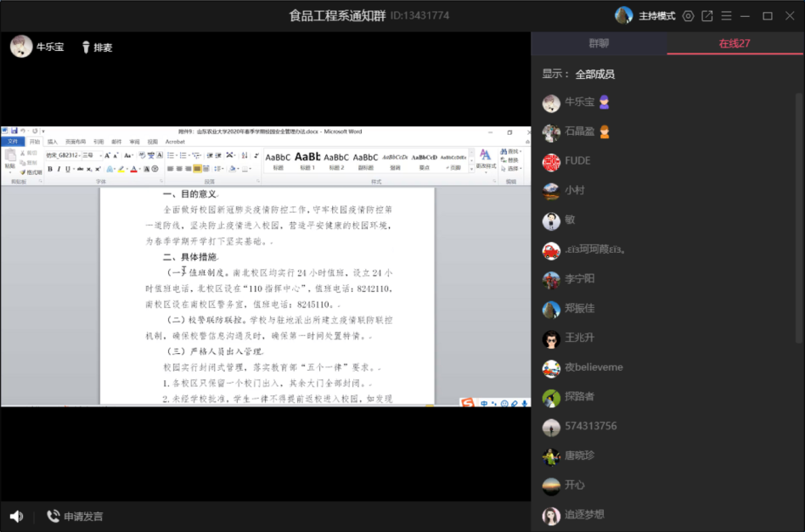Click member 探路者 in the list

pyautogui.click(x=579, y=396)
